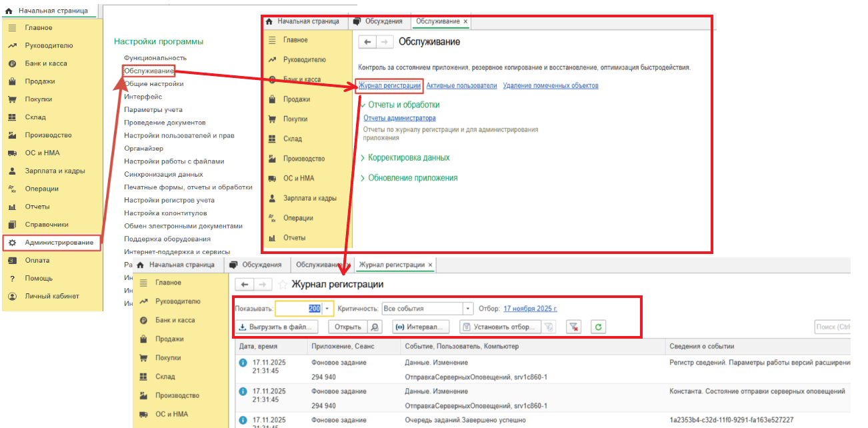The width and height of the screenshot is (868, 428).
Task: Expand the Корректировка данных section
Action: (x=363, y=158)
